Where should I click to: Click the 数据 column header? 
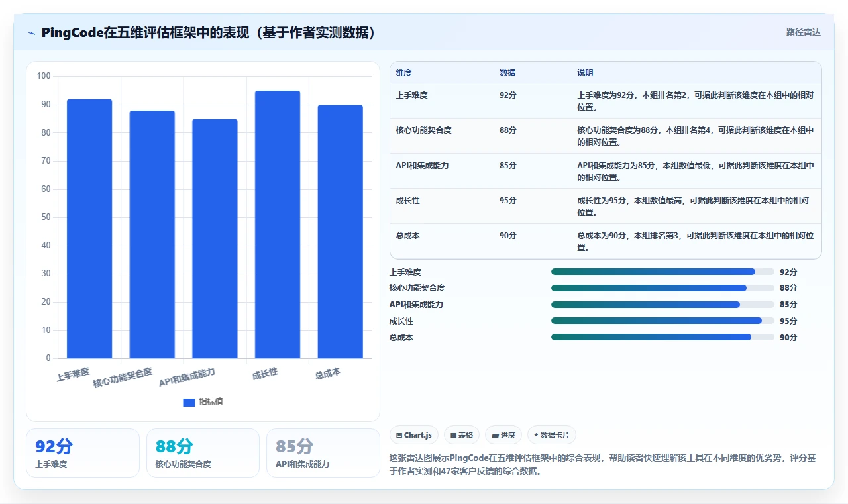[x=507, y=73]
